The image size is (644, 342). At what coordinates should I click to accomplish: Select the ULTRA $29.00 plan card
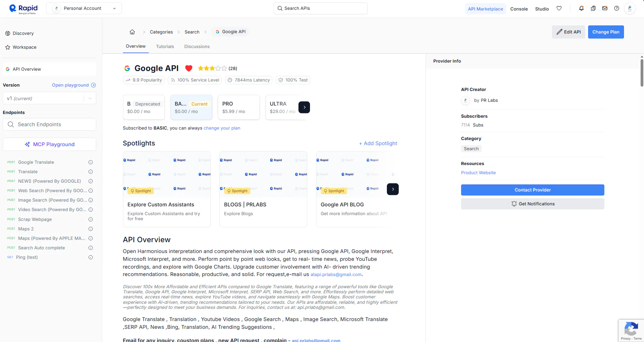(282, 107)
